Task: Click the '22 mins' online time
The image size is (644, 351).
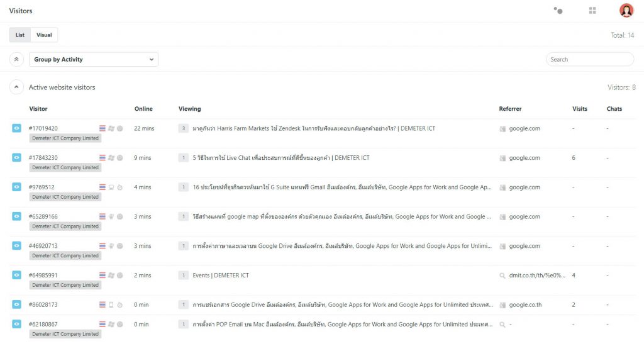Action: click(144, 128)
